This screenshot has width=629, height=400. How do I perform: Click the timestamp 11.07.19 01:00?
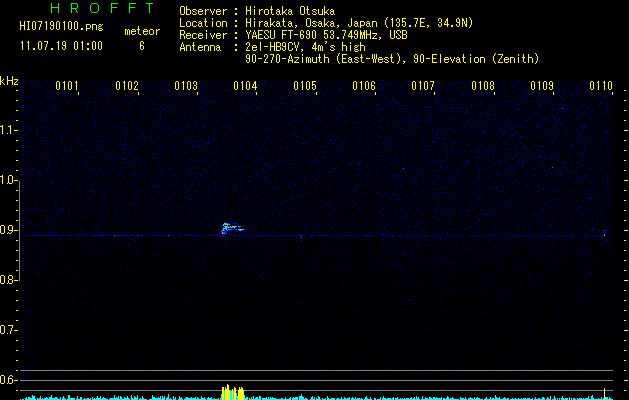tap(61, 46)
